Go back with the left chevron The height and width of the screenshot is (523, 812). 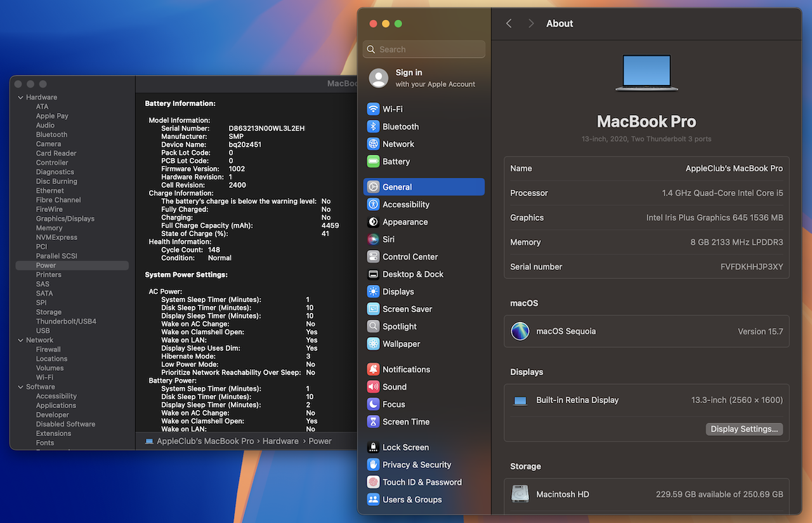click(x=509, y=23)
